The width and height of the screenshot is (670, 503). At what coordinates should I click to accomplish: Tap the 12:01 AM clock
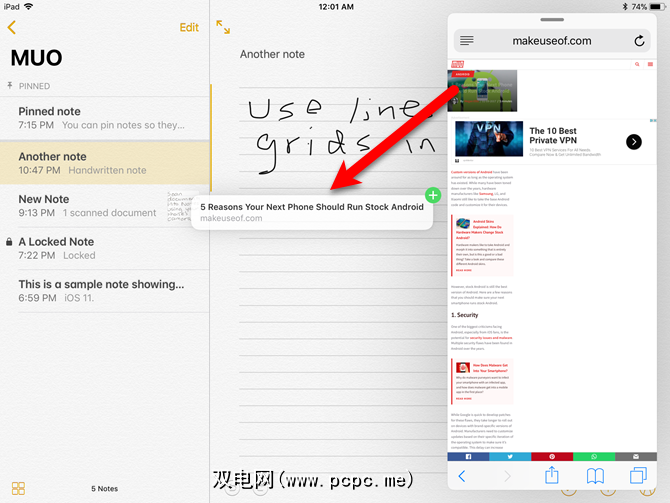click(336, 6)
